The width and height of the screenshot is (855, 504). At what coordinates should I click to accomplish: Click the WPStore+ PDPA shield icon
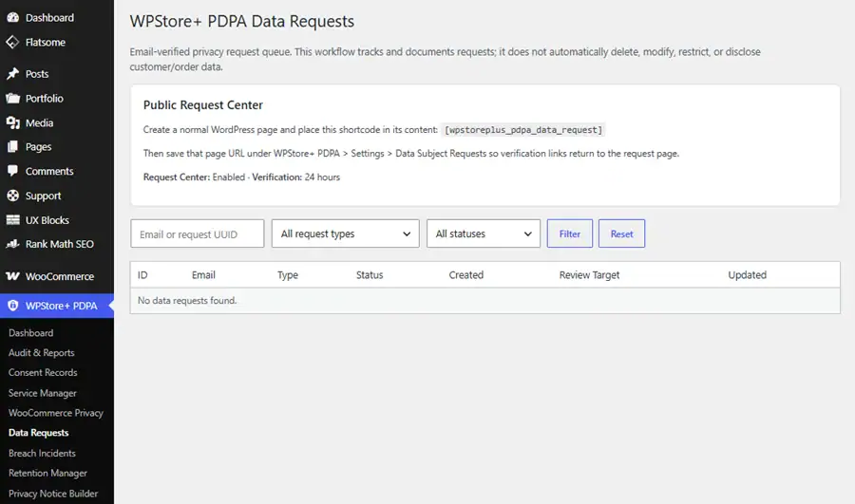12,306
